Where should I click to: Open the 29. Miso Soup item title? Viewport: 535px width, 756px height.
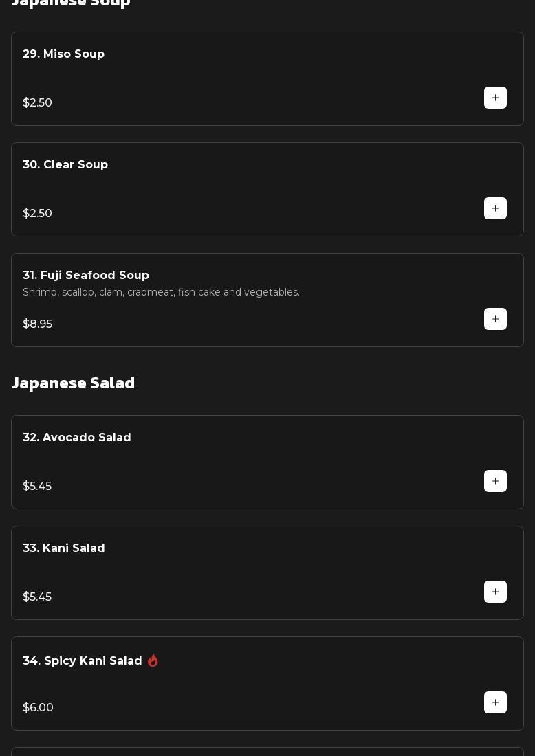[63, 54]
